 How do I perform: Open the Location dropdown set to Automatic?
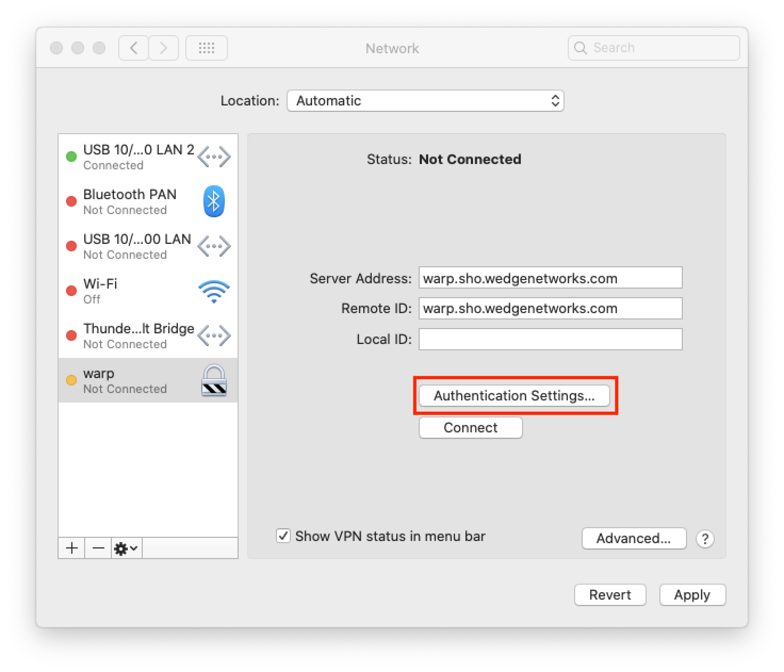(425, 101)
